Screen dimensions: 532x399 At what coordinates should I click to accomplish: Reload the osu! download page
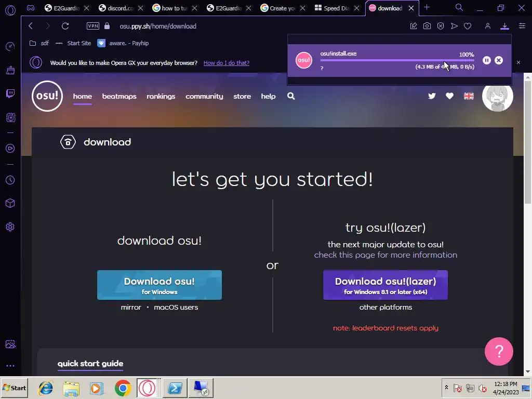coord(65,26)
